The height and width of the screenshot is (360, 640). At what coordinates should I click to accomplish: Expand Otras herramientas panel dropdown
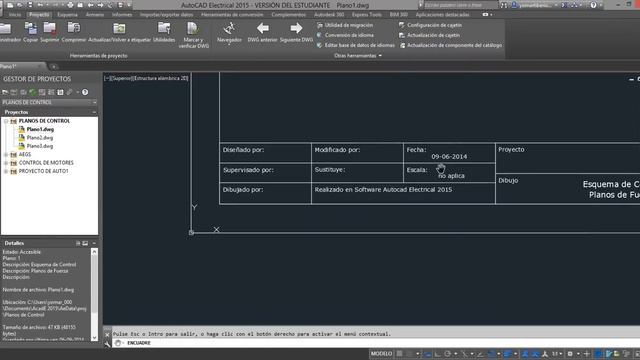click(358, 56)
